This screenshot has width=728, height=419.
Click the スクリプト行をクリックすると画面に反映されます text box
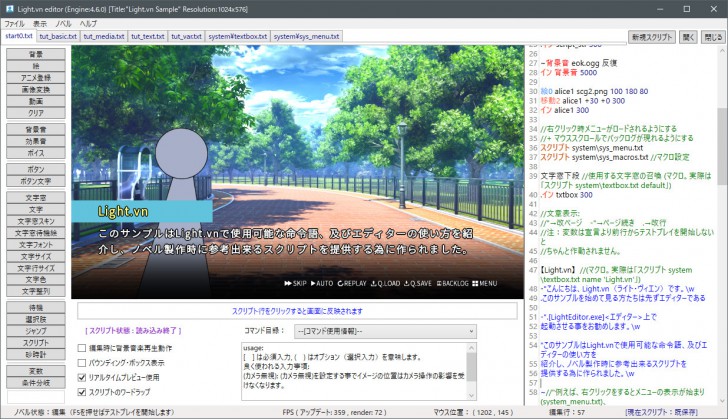pos(297,311)
